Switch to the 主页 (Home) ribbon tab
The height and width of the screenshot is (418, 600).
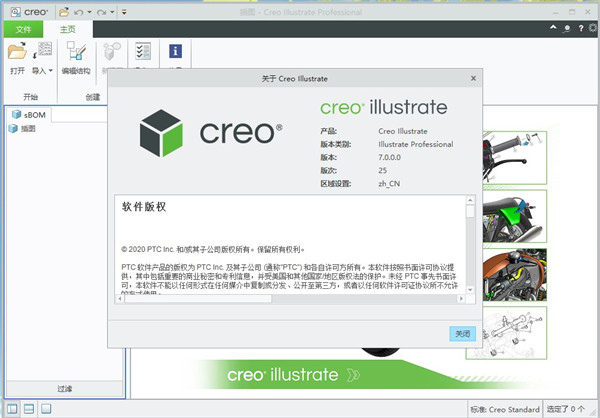coord(68,29)
